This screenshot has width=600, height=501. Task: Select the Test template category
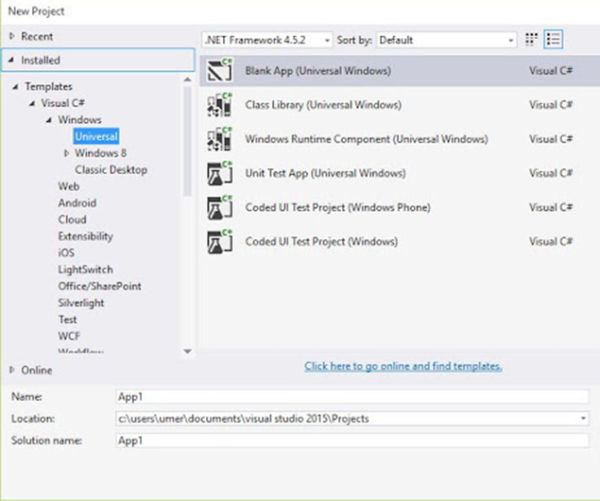(x=67, y=320)
